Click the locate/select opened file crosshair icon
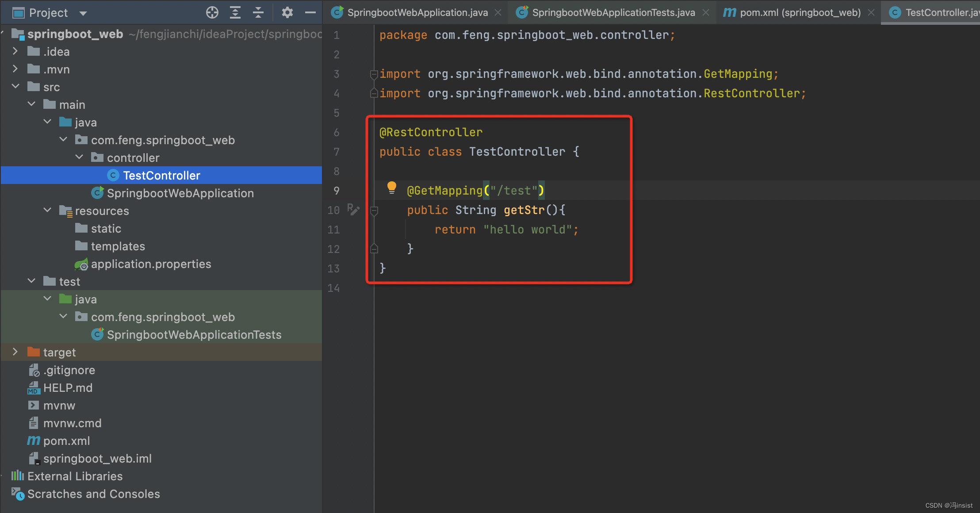 212,12
